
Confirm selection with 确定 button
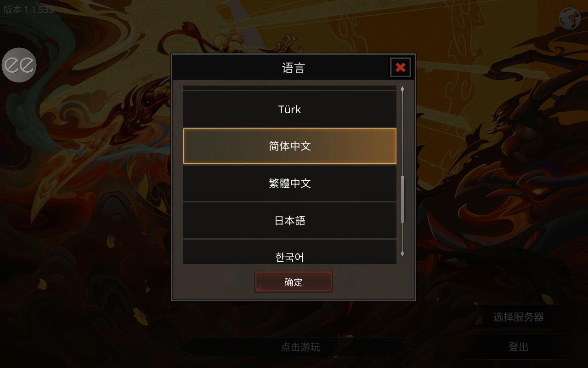pos(294,282)
